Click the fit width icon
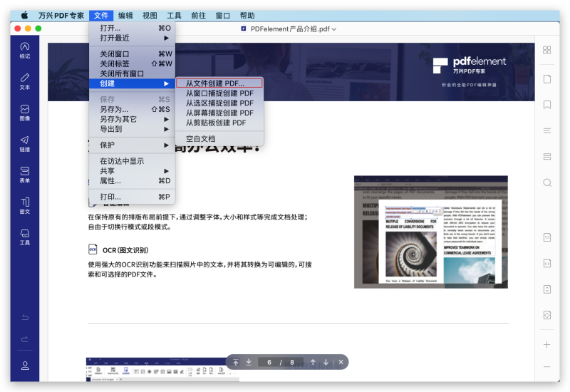The image size is (570, 392). [x=546, y=263]
